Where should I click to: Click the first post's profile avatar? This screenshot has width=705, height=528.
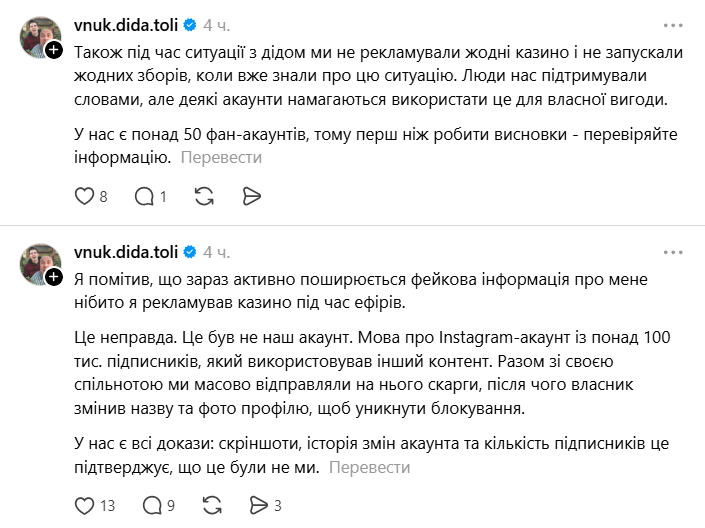tap(40, 37)
